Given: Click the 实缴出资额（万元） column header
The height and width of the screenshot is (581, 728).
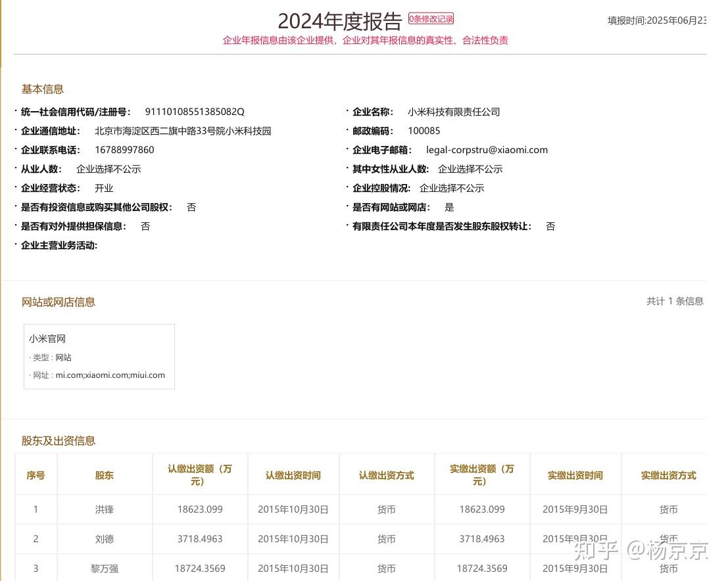Looking at the screenshot, I should tap(482, 475).
